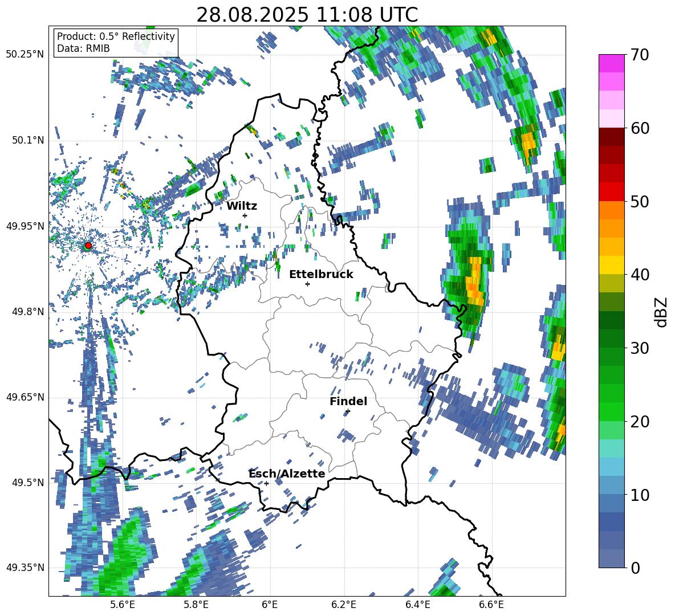Image resolution: width=675 pixels, height=616 pixels.
Task: Click the 49.95°N latitude label
Action: (25, 226)
